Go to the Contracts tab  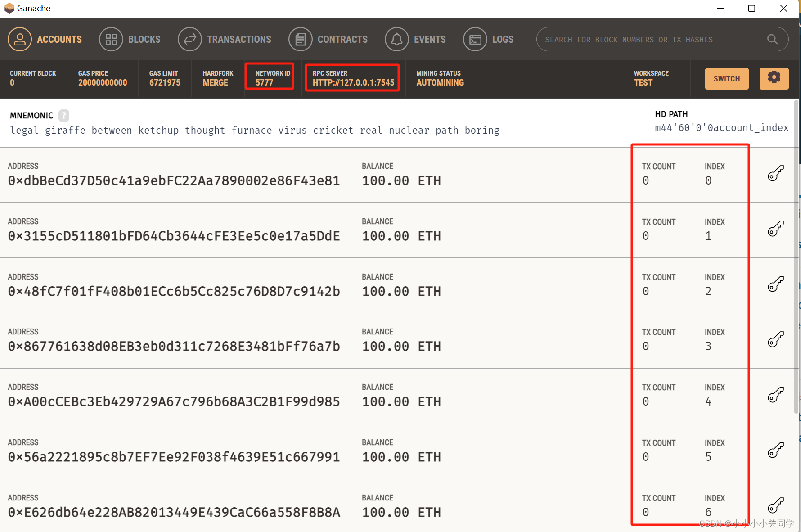pos(328,39)
